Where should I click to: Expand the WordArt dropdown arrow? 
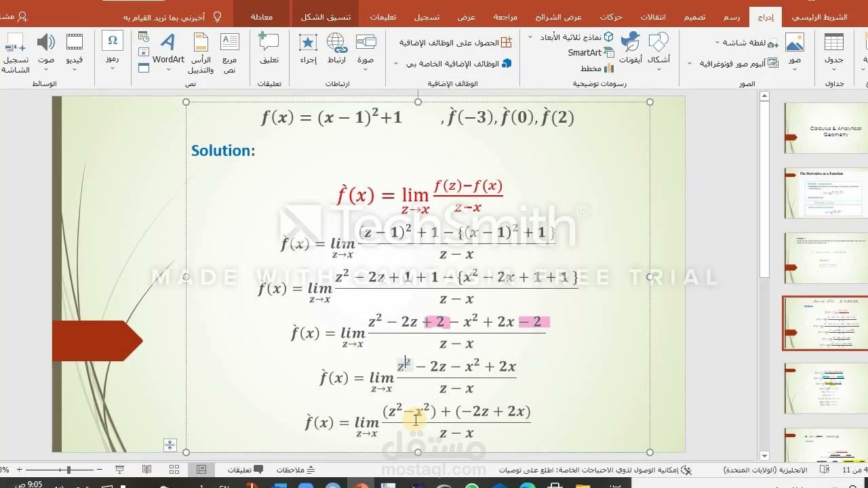pos(168,70)
